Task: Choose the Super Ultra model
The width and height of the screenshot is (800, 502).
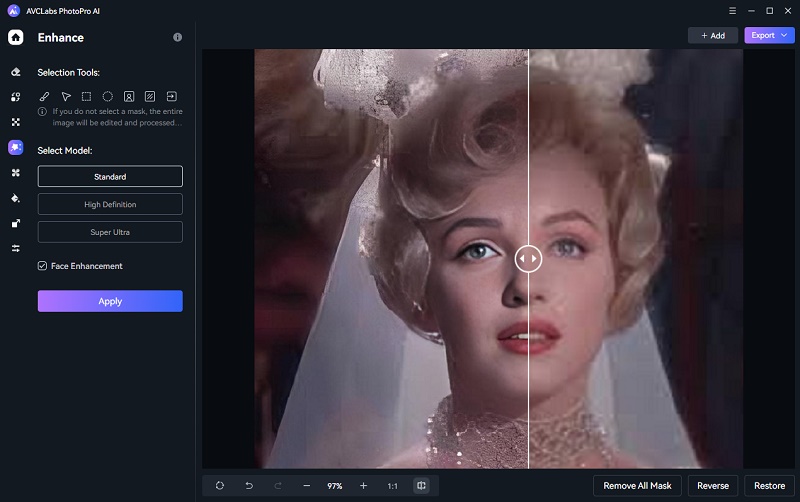Action: [x=110, y=232]
